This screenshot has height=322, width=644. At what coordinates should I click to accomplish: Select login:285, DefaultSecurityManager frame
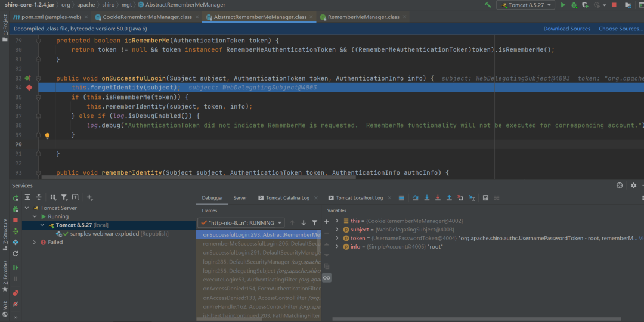pyautogui.click(x=259, y=262)
